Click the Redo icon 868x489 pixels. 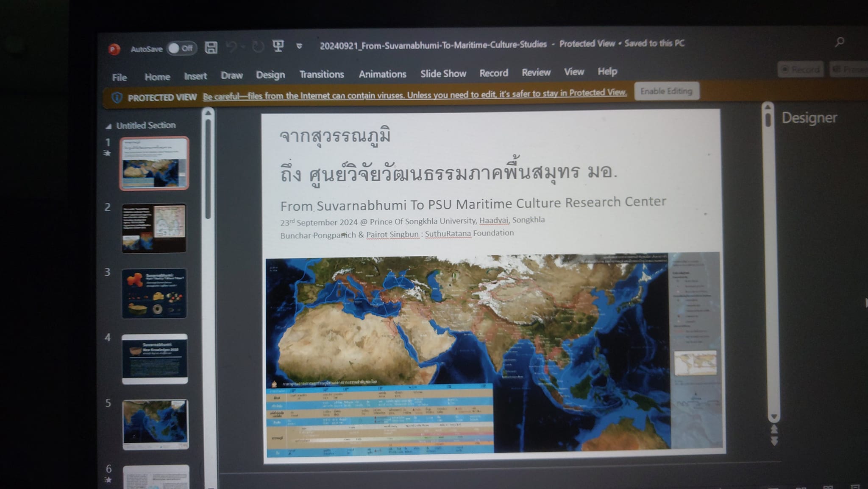point(258,47)
